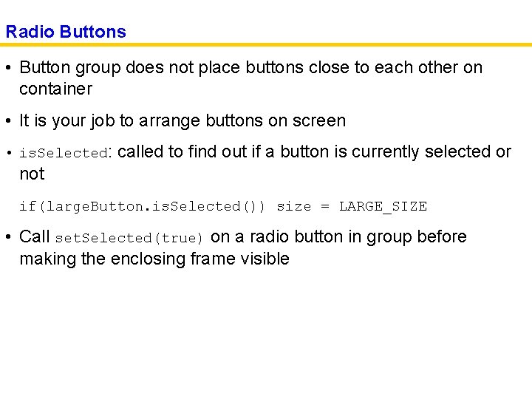The image size is (532, 399).
Task: Click "on a radio button in group before"
Action: point(339,237)
